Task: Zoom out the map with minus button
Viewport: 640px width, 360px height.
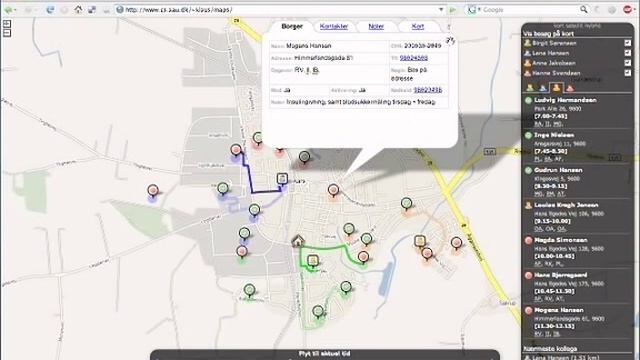Action: coord(7,32)
